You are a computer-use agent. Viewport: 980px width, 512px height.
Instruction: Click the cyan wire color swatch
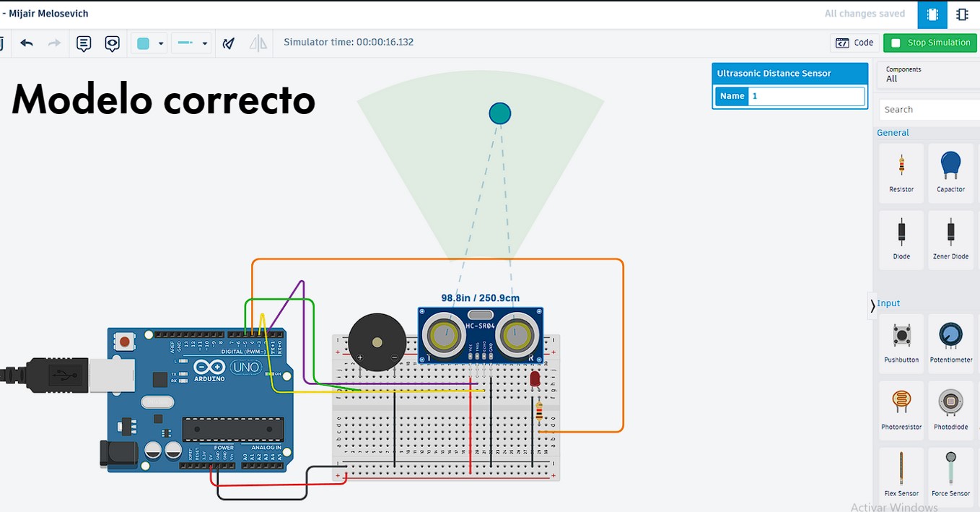point(143,43)
